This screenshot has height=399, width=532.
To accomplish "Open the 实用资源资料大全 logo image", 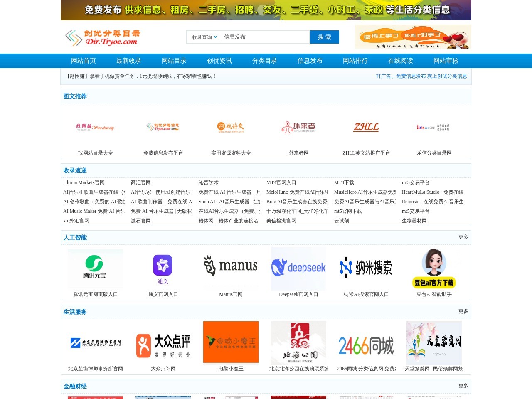I will coord(231,127).
